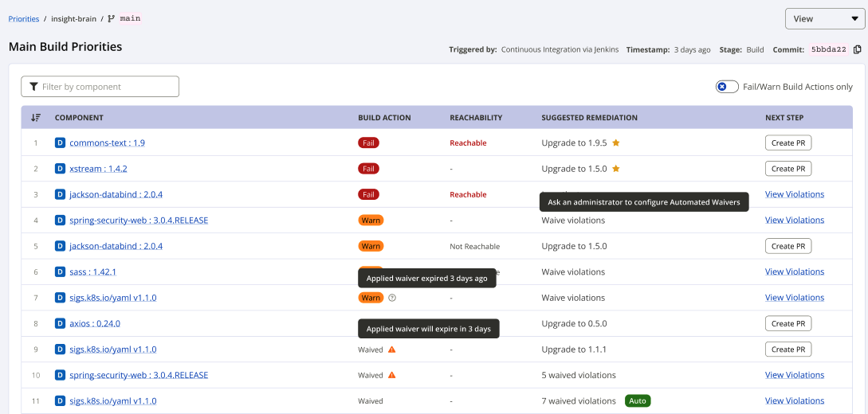Click the D icon beside axios : 0.24.0
The width and height of the screenshot is (868, 414).
pos(60,323)
